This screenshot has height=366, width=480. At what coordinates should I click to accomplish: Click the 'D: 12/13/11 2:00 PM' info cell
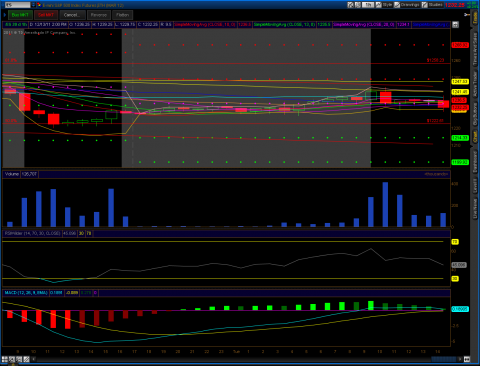pos(48,25)
